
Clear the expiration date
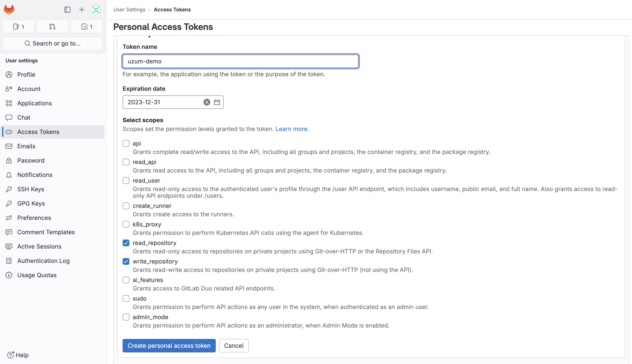[206, 102]
